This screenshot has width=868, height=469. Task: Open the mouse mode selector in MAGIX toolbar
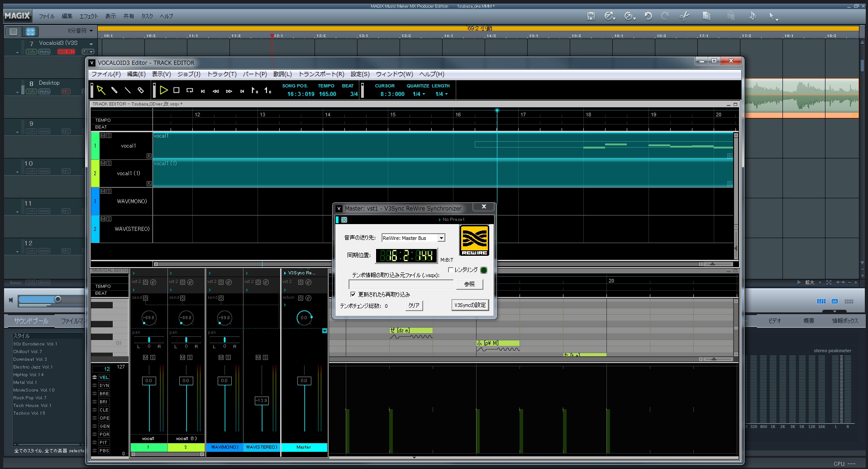pos(773,16)
